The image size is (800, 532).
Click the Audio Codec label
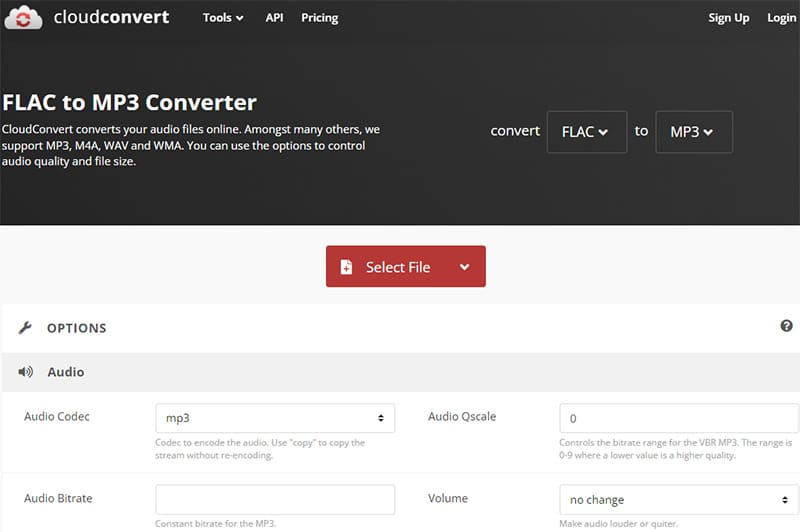pyautogui.click(x=57, y=416)
